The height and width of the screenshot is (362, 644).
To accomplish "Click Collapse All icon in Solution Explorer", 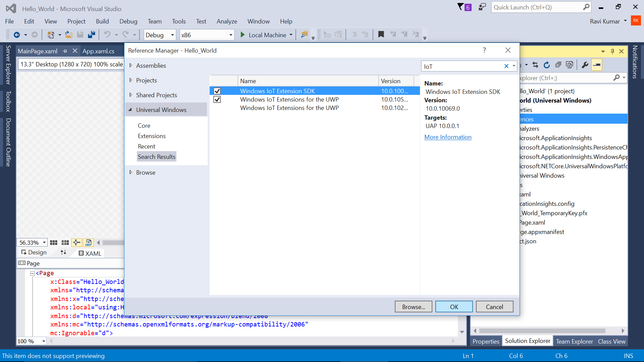I will point(558,65).
